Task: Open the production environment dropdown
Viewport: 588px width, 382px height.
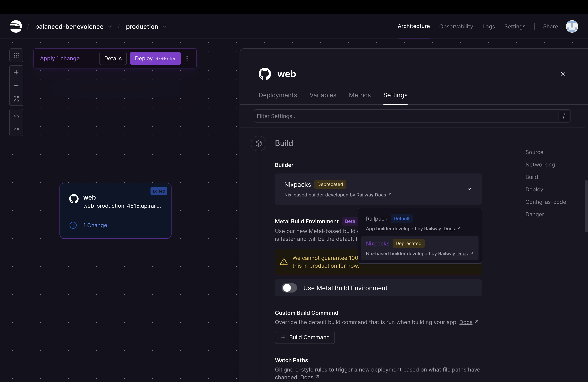Action: click(164, 27)
